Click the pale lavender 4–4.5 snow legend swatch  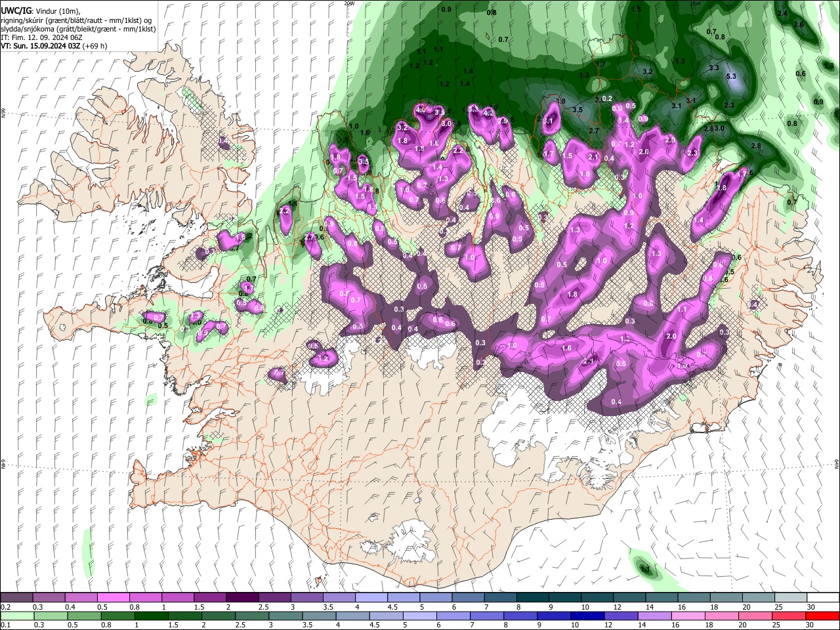click(371, 597)
